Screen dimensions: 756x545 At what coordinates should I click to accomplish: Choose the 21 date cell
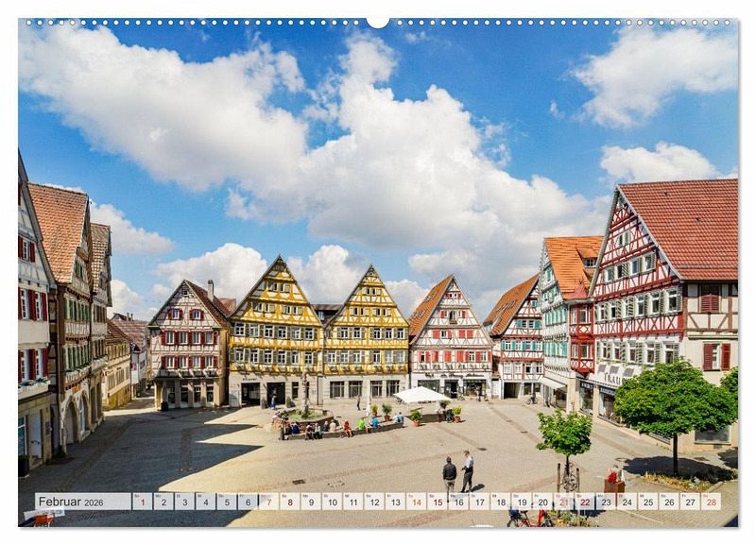pyautogui.click(x=563, y=502)
